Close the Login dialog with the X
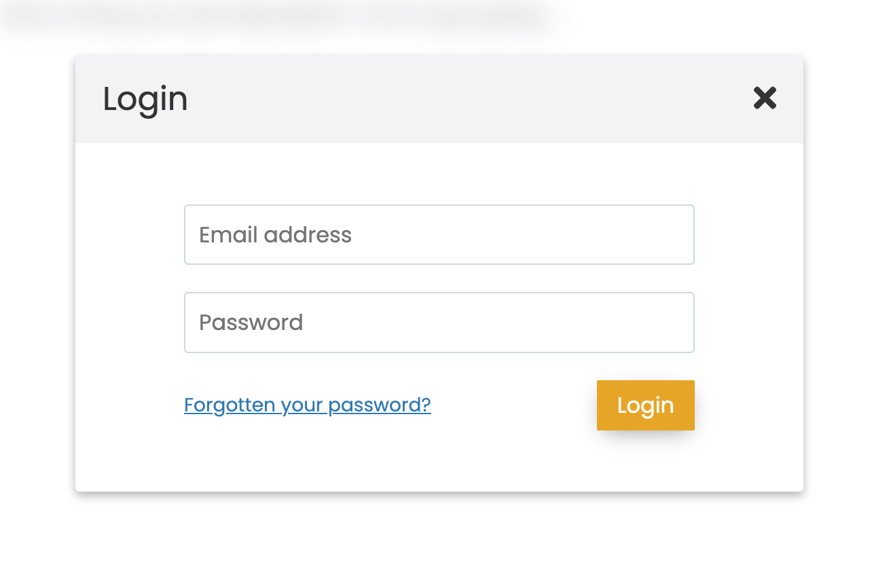The width and height of the screenshot is (872, 588). click(765, 98)
